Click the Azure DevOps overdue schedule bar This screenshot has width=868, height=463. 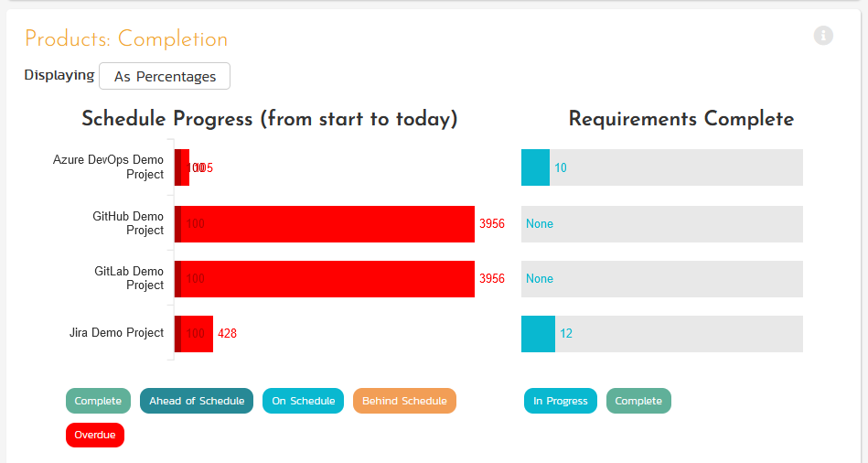(x=185, y=167)
